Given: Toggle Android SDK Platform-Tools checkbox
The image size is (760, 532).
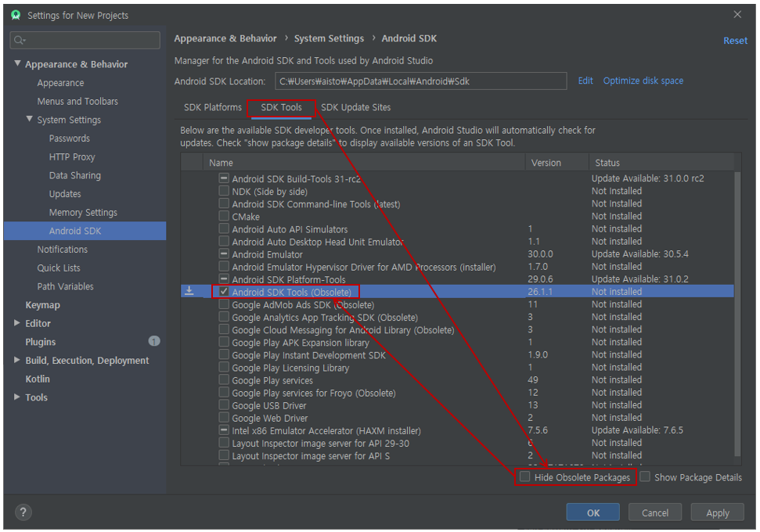Looking at the screenshot, I should click(223, 279).
